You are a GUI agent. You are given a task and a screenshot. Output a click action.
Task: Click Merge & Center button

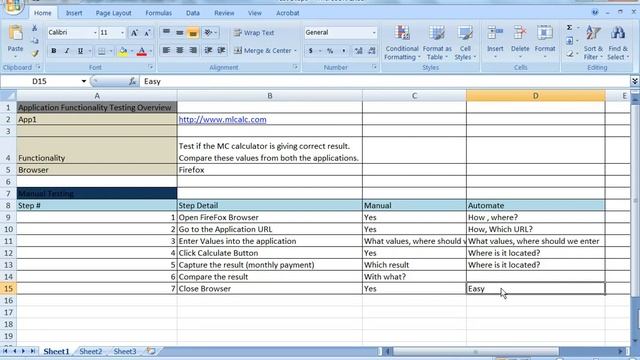coord(263,51)
